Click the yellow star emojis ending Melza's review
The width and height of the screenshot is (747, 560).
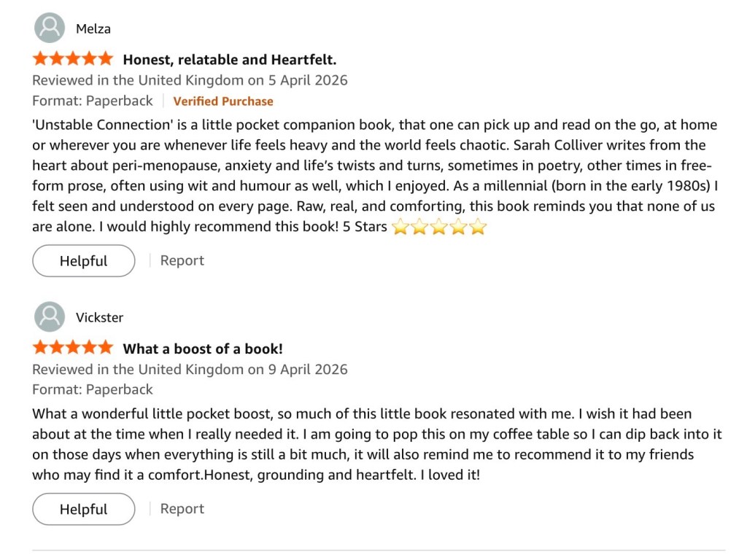click(439, 227)
